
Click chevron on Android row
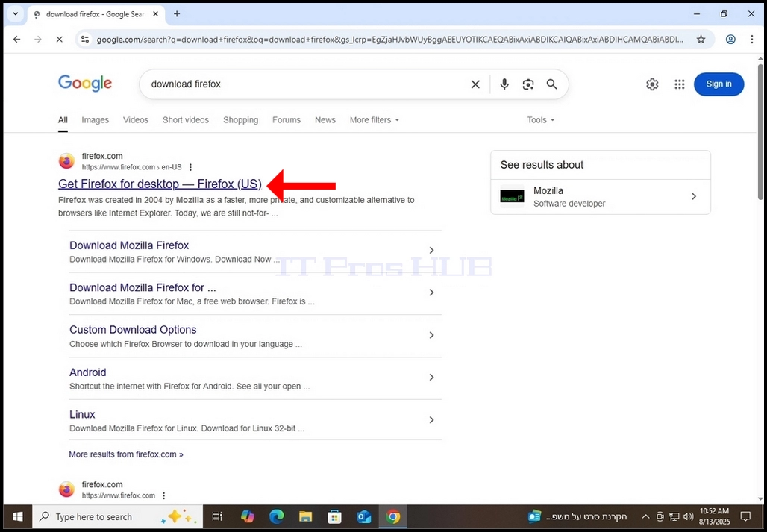(431, 377)
